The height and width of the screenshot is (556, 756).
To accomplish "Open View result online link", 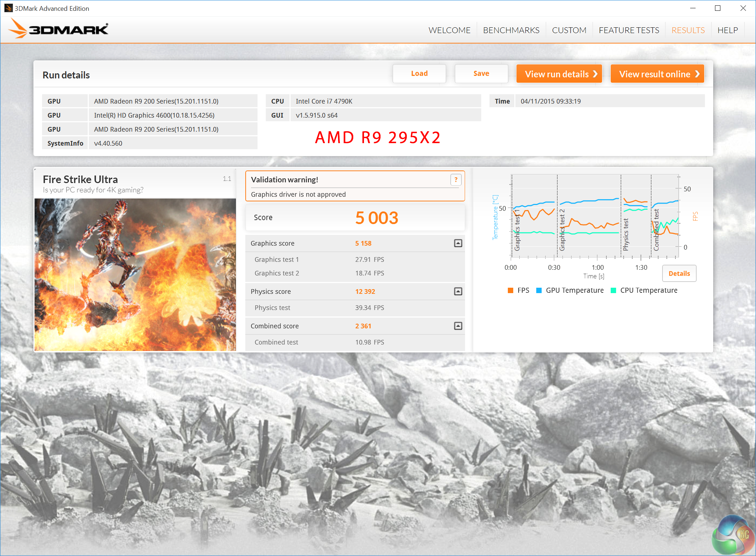I will (657, 74).
